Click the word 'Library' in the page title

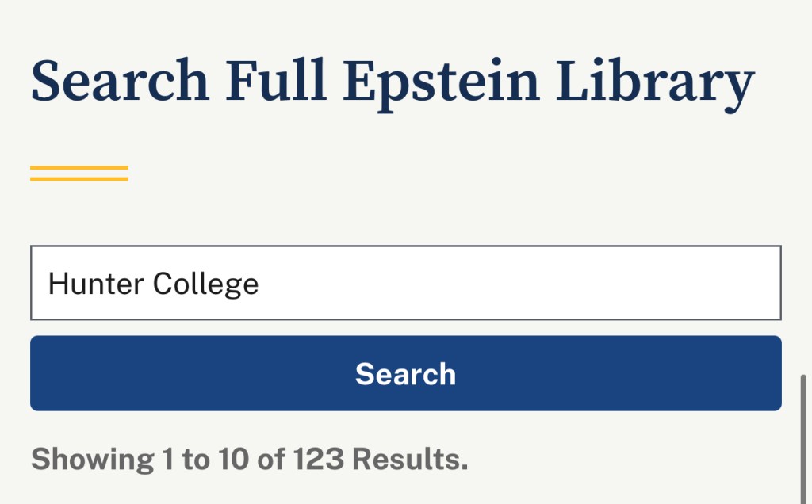655,82
